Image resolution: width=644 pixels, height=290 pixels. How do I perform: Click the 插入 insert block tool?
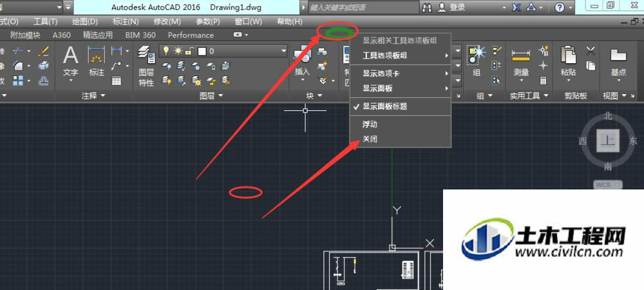click(302, 62)
